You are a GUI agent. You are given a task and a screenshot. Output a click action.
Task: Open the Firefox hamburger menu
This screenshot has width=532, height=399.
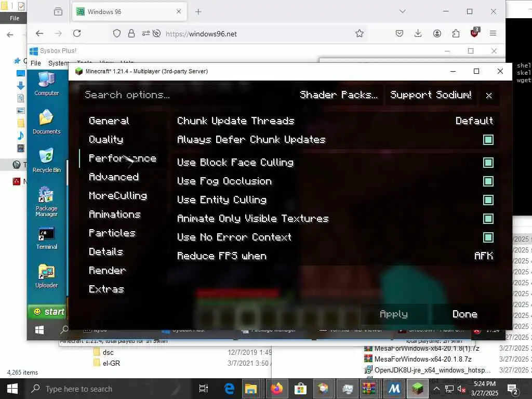coord(493,33)
